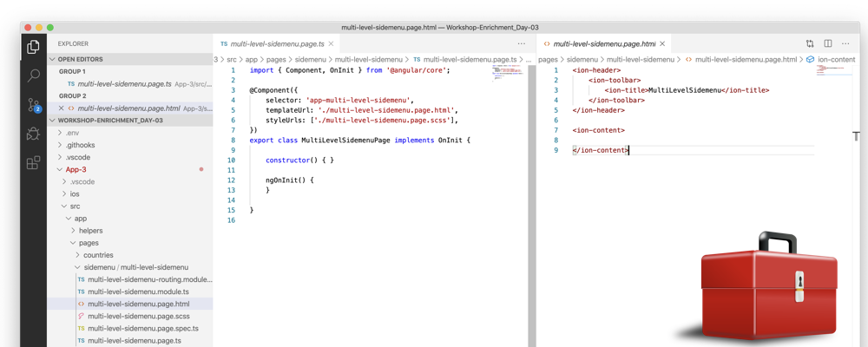
Task: Open More Actions menu of right editor group
Action: coord(846,43)
